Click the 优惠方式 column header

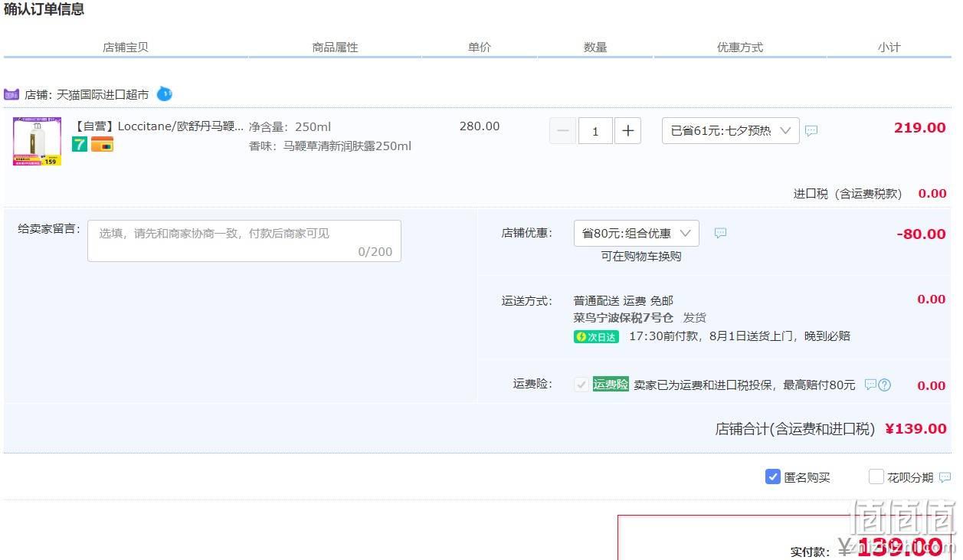tap(740, 47)
